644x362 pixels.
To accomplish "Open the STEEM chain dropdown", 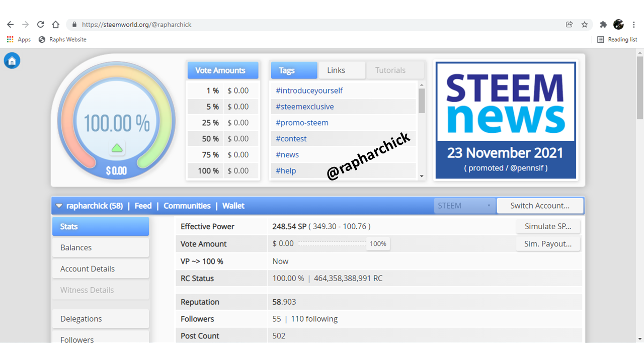I will [464, 206].
